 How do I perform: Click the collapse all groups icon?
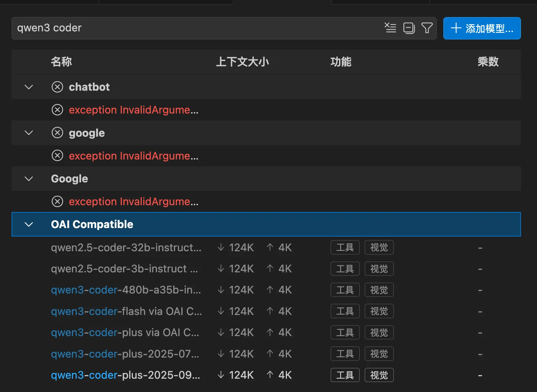(x=409, y=28)
